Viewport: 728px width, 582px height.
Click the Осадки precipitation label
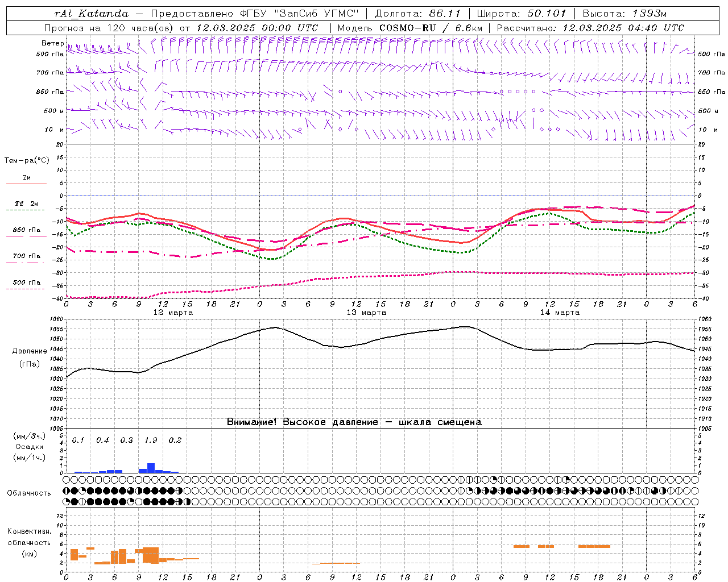point(29,447)
